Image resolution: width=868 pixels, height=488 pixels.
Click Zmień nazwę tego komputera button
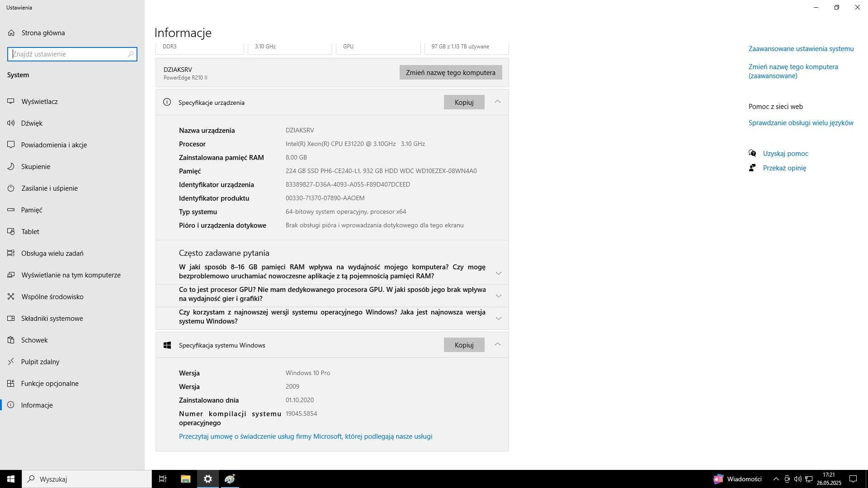pyautogui.click(x=451, y=72)
